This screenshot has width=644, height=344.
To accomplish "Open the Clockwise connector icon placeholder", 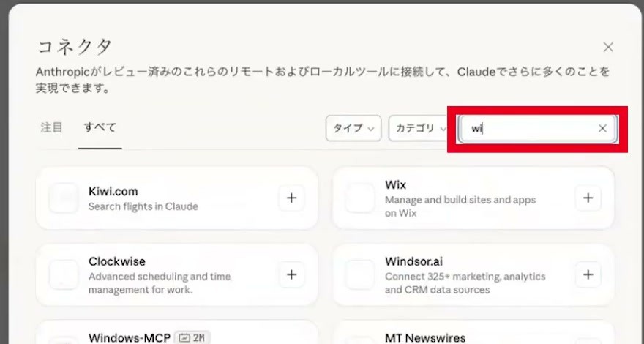I will click(64, 274).
